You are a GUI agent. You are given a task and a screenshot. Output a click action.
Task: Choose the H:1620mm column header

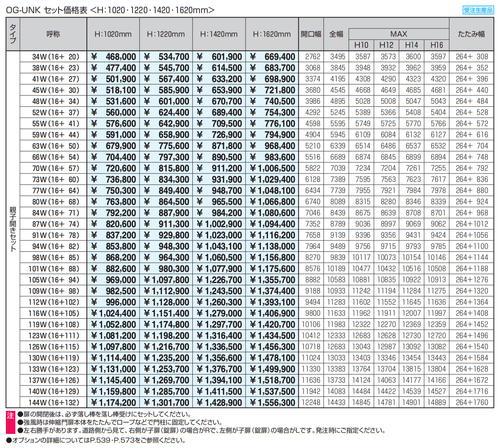(x=272, y=34)
